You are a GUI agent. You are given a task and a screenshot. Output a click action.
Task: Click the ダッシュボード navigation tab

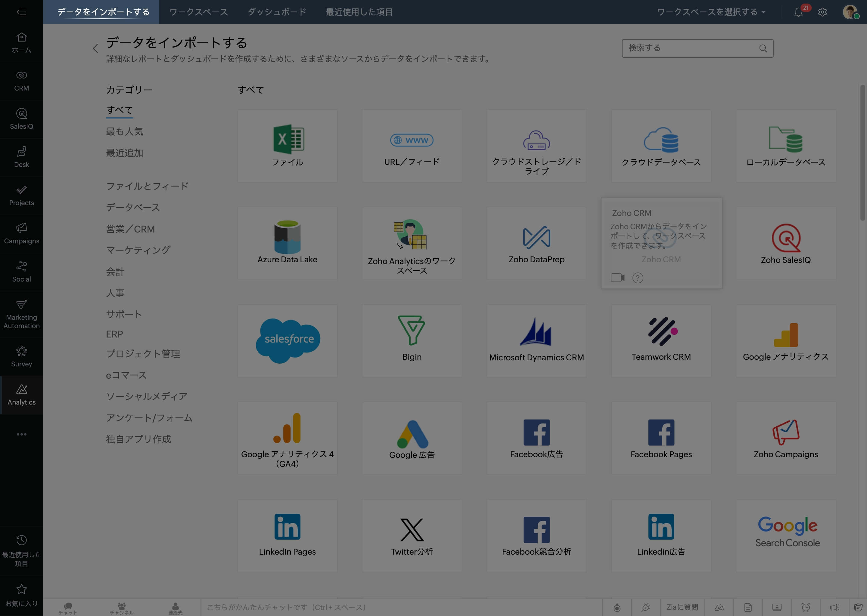277,11
